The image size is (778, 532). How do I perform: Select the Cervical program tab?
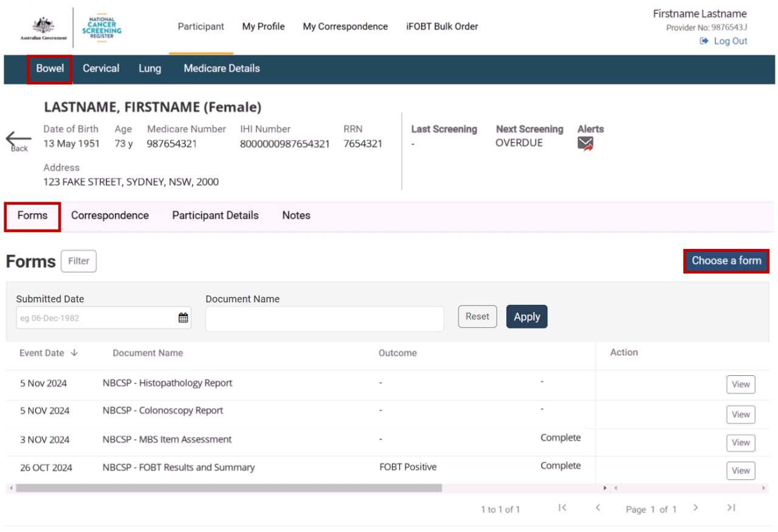point(101,69)
